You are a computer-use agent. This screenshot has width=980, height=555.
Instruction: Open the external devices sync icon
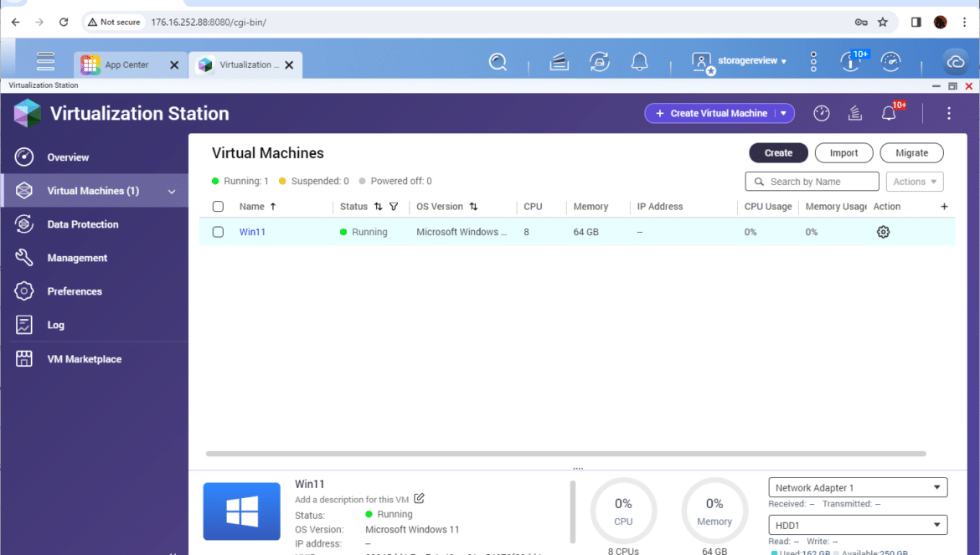[x=600, y=62]
